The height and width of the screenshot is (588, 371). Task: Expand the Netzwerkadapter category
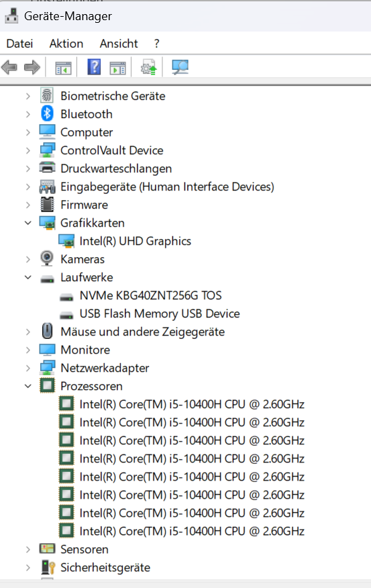pos(28,368)
